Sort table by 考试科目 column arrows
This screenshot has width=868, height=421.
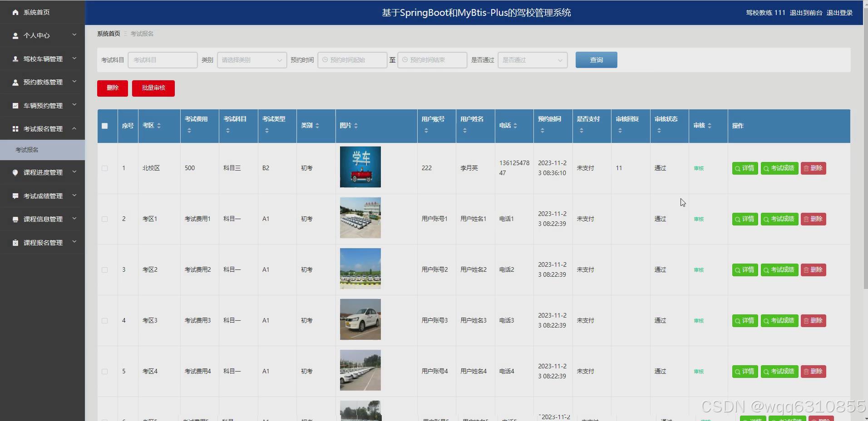[x=228, y=131]
